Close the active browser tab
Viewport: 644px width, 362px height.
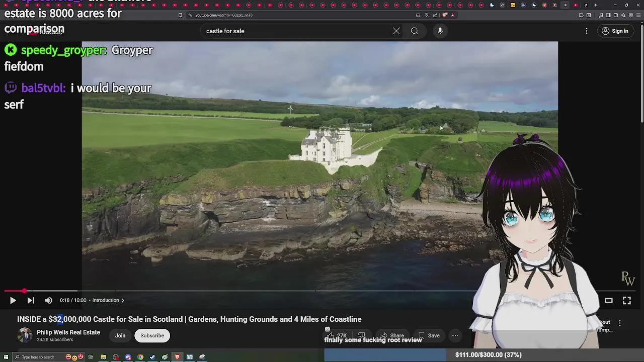pyautogui.click(x=566, y=5)
